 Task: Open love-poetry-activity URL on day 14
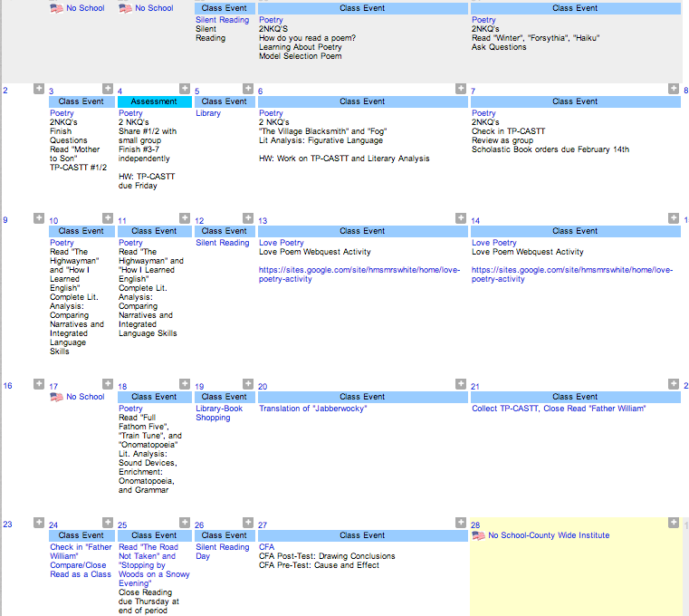click(x=571, y=274)
